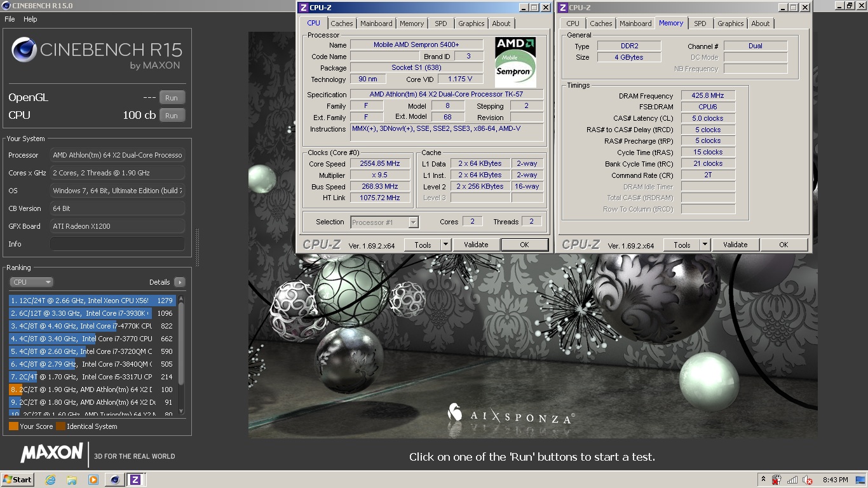Switch to Memory tab in left CPU-Z
868x488 pixels.
click(x=412, y=24)
